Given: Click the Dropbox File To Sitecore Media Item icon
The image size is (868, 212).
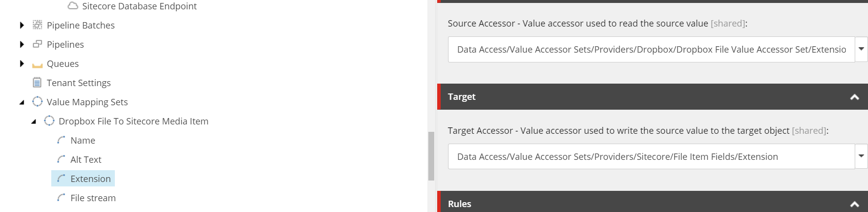Looking at the screenshot, I should point(49,121).
